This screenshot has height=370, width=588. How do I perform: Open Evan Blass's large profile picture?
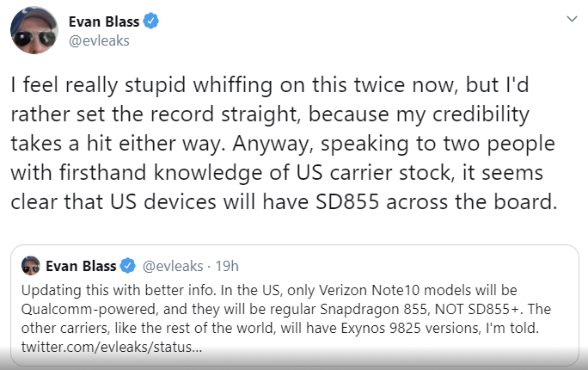34,30
